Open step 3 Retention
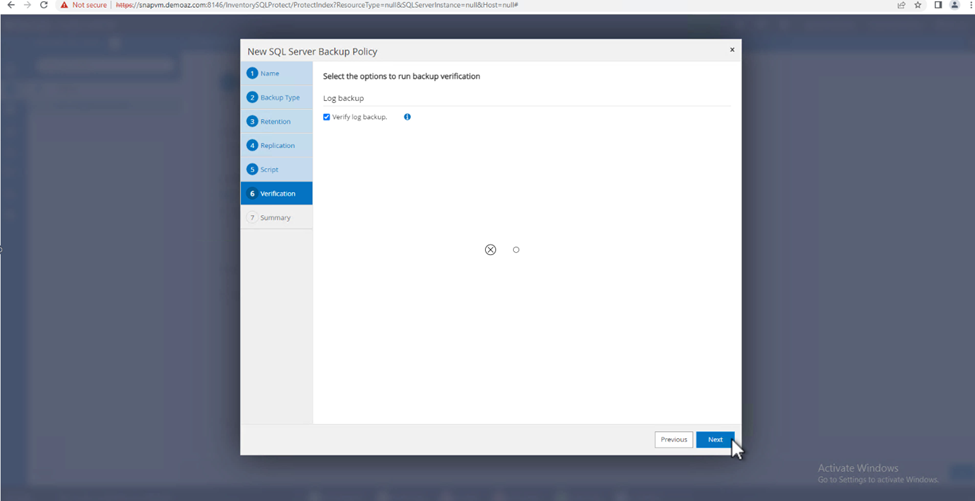The width and height of the screenshot is (975, 501). pos(277,121)
